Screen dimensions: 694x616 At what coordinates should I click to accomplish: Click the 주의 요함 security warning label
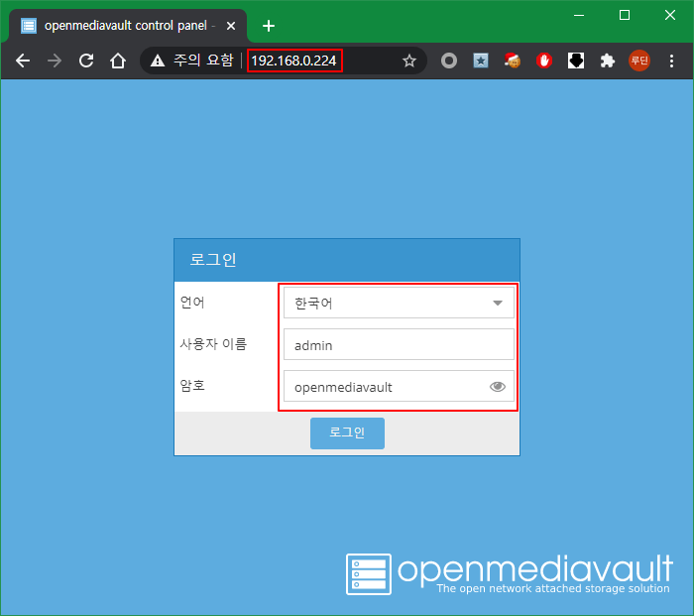coord(203,61)
